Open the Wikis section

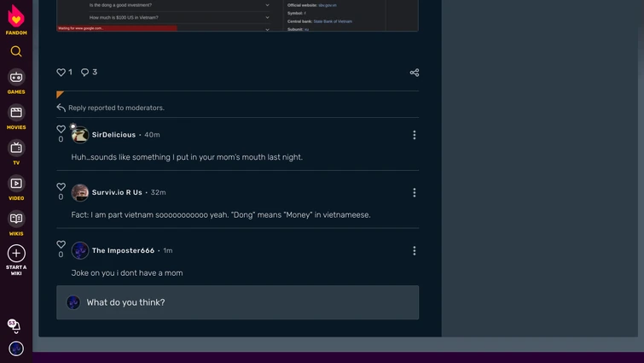tap(16, 223)
